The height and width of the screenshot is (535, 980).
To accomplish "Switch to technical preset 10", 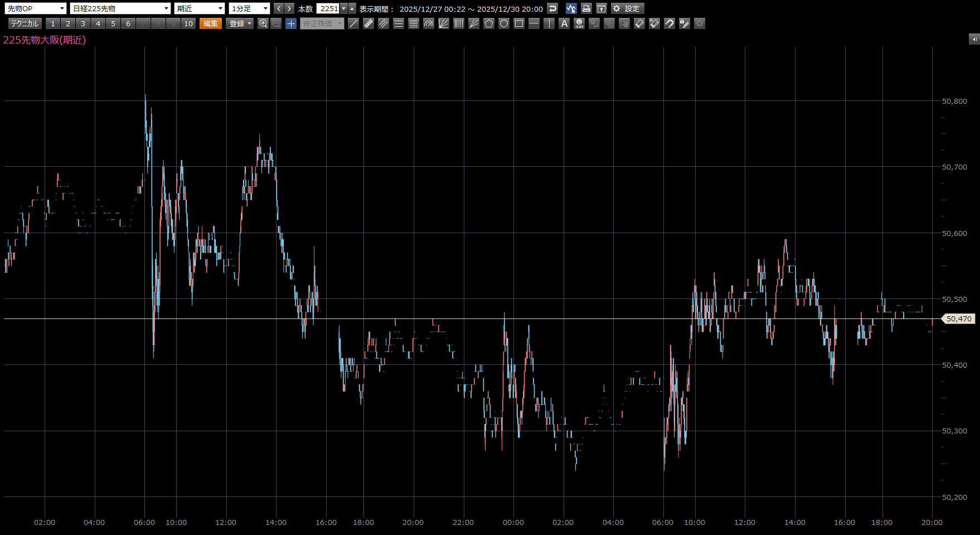I will coord(188,23).
